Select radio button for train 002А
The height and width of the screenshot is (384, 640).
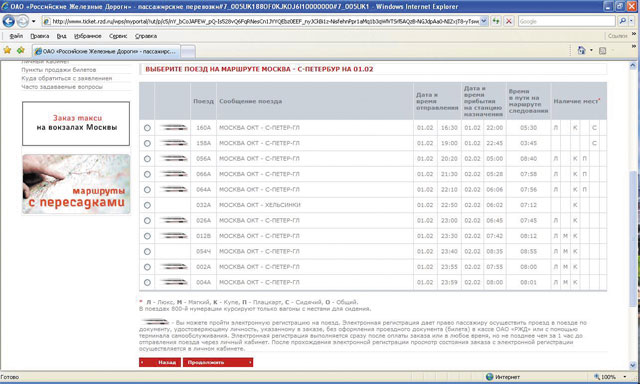click(x=147, y=267)
